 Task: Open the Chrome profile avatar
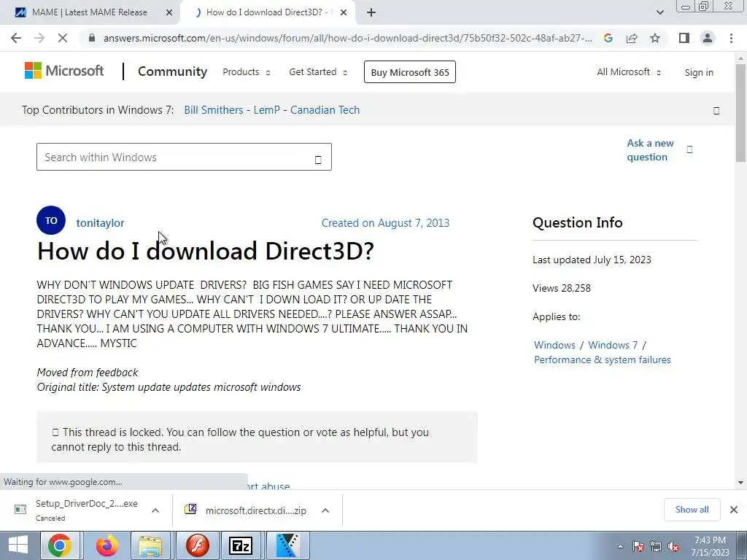tap(708, 38)
